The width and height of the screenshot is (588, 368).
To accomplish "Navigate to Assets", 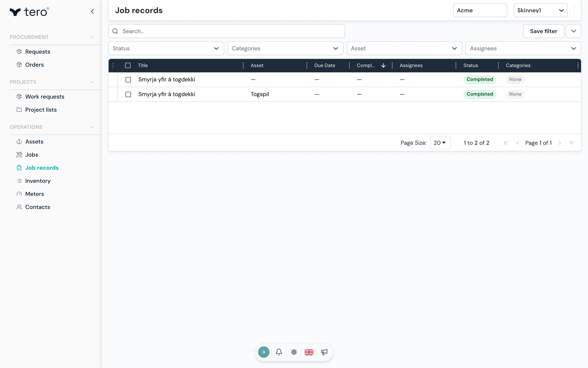I will [34, 142].
